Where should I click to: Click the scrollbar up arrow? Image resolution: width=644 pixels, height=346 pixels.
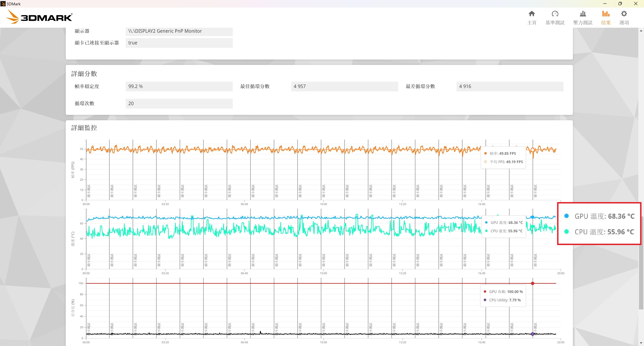(641, 31)
